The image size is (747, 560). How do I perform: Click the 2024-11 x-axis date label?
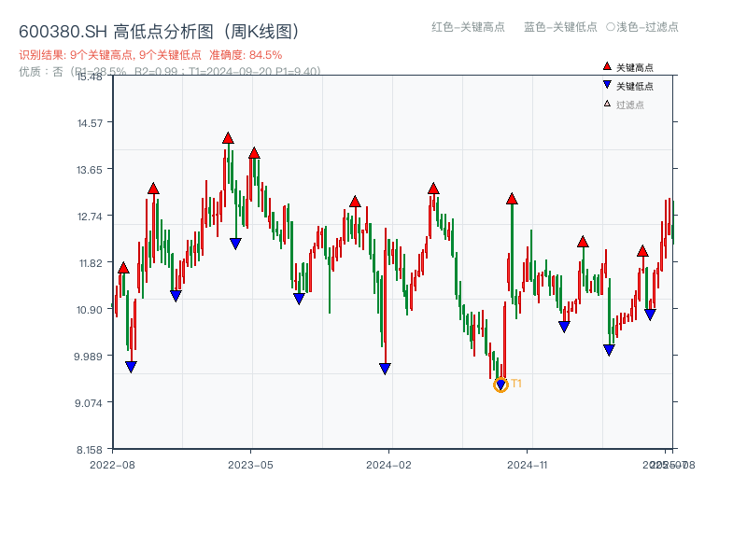[527, 465]
